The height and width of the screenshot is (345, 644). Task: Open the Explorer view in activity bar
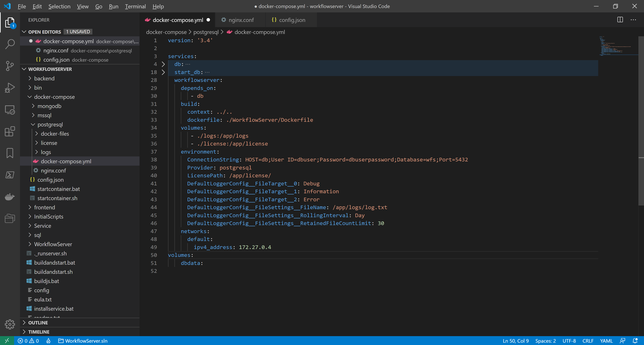point(10,22)
